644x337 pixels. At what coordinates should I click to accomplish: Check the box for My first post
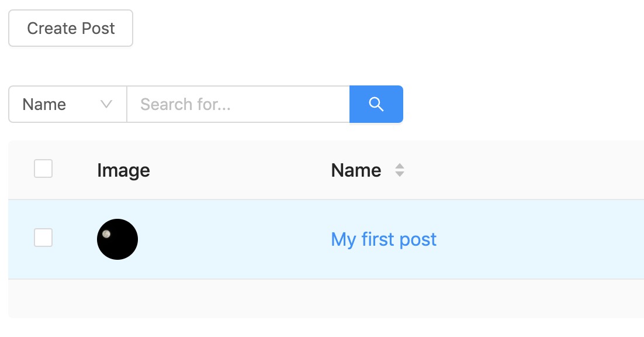click(x=43, y=238)
